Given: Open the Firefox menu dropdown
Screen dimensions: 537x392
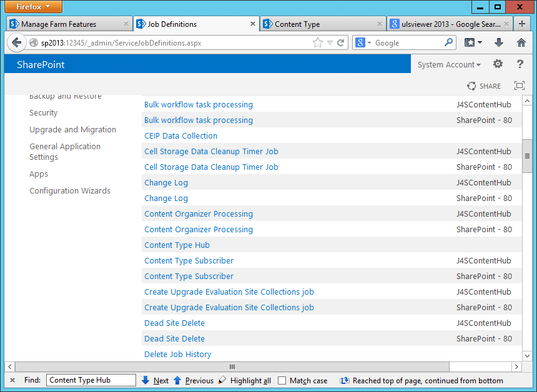Looking at the screenshot, I should [33, 6].
